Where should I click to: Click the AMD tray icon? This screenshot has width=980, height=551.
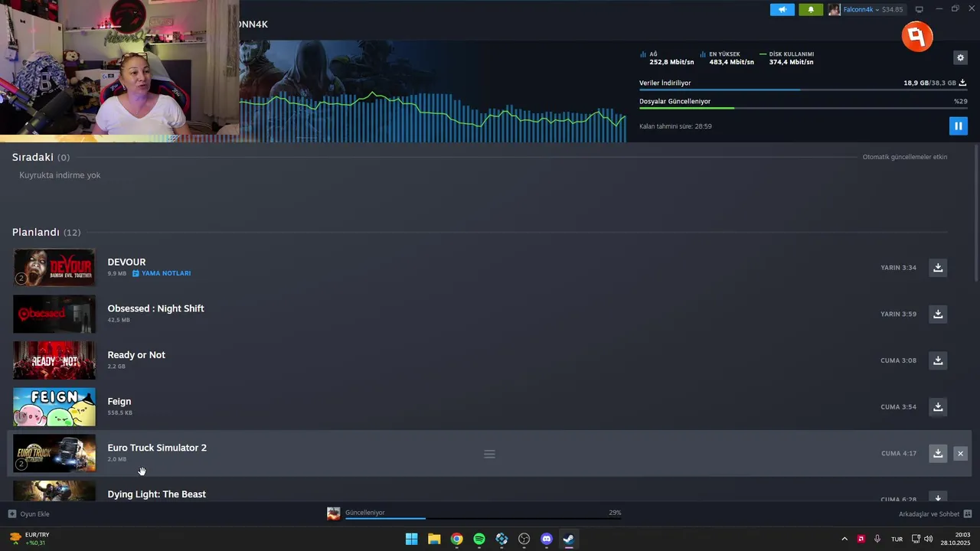[861, 539]
